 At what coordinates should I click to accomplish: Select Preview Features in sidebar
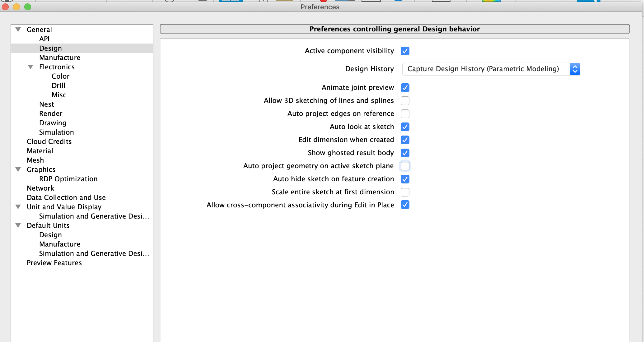54,263
